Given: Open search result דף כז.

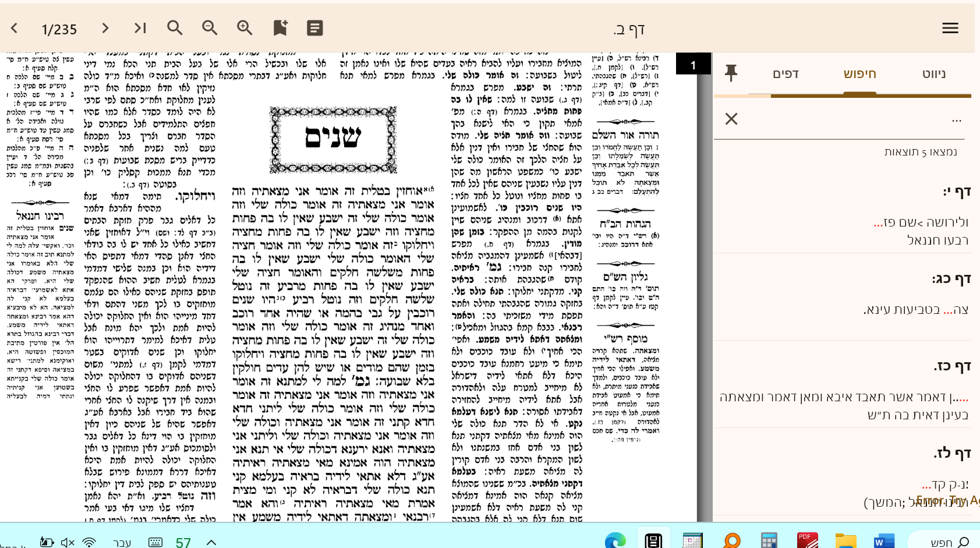Looking at the screenshot, I should pyautogui.click(x=952, y=366).
